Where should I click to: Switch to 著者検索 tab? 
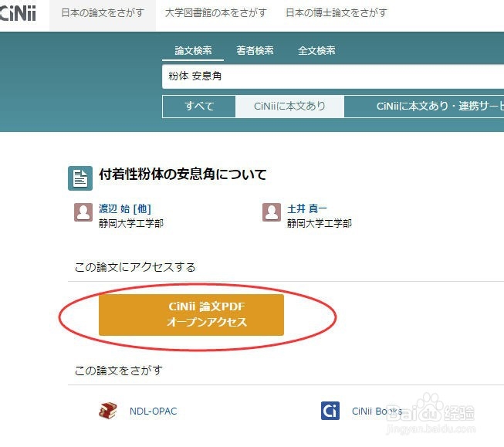pyautogui.click(x=255, y=50)
